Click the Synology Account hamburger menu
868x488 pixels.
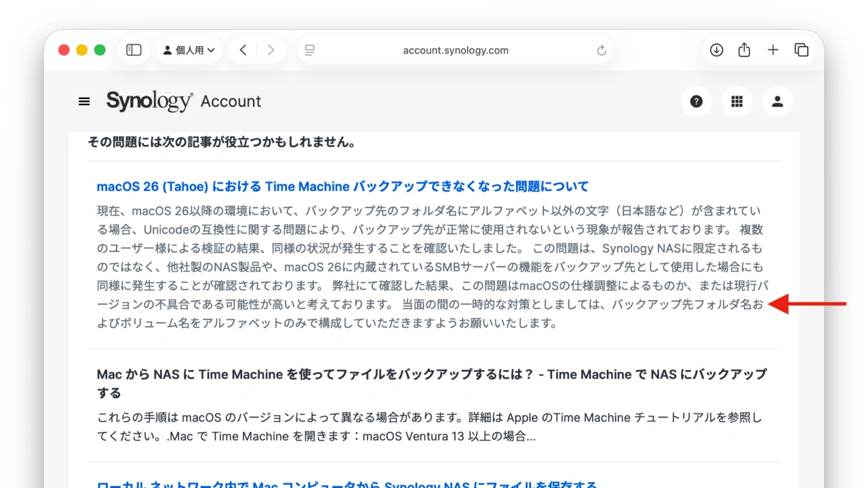click(x=84, y=101)
